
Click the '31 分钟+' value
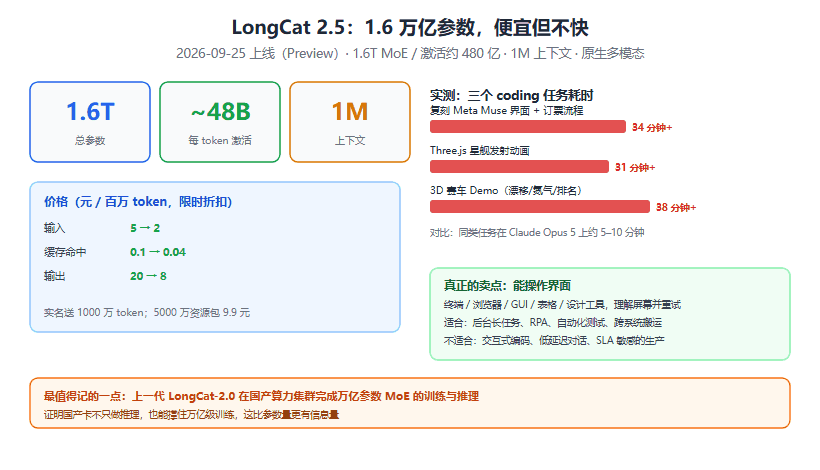(x=635, y=168)
